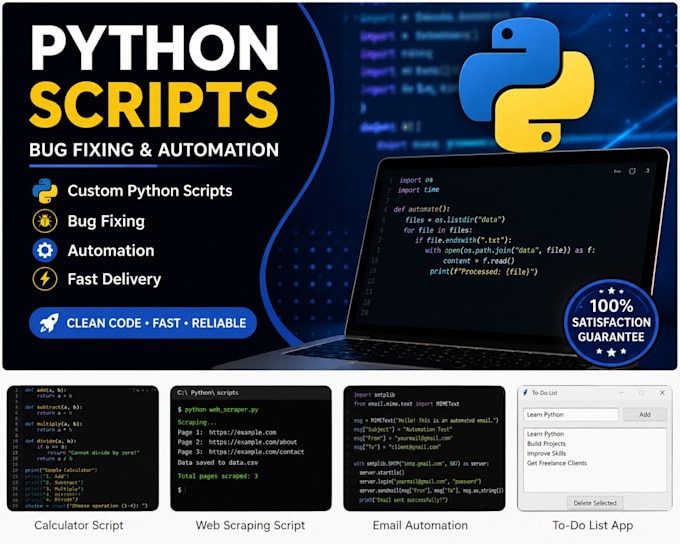Click 'Page 2: https://example.com/about' line
The height and width of the screenshot is (544, 680).
click(x=237, y=442)
